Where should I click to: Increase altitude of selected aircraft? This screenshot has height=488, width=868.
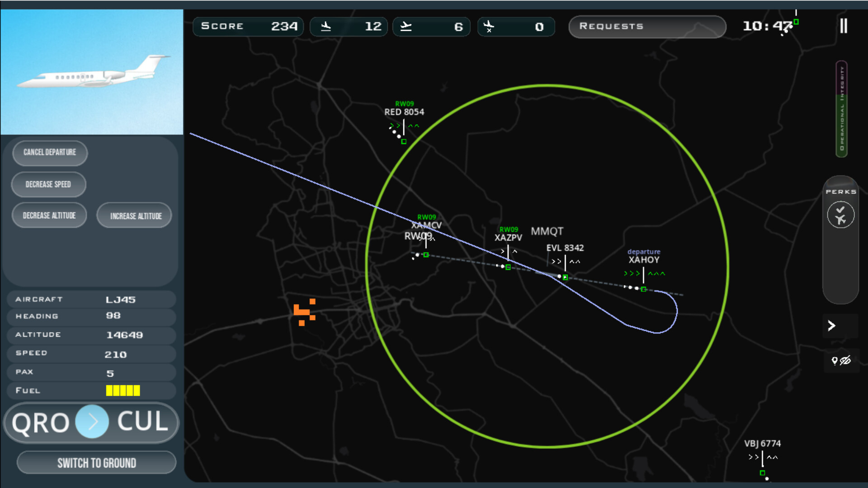(135, 216)
